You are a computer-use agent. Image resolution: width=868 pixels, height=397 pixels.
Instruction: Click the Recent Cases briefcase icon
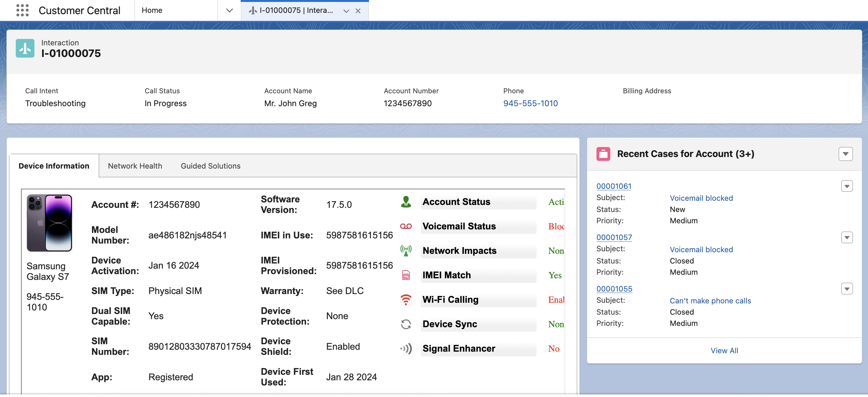coord(603,154)
